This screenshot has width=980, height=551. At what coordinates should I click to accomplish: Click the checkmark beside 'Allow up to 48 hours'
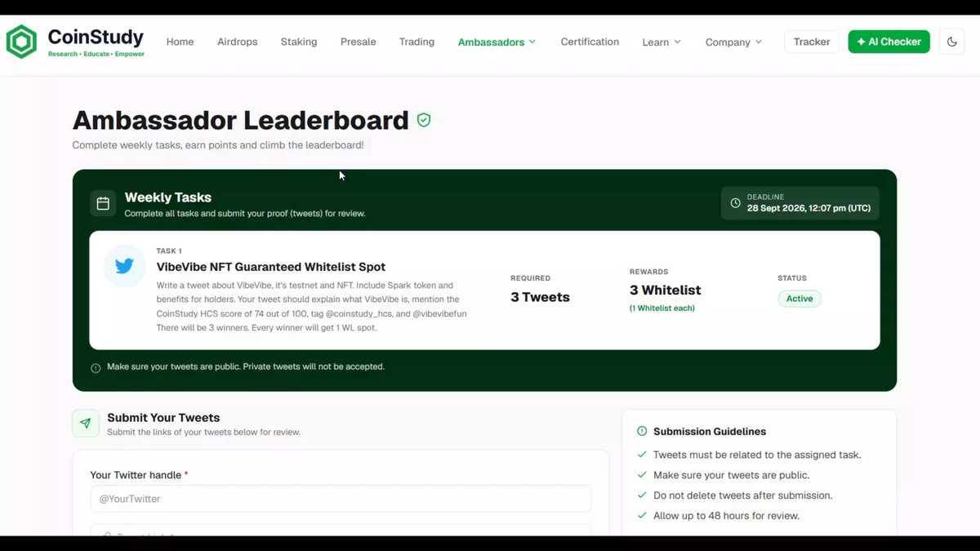point(642,516)
